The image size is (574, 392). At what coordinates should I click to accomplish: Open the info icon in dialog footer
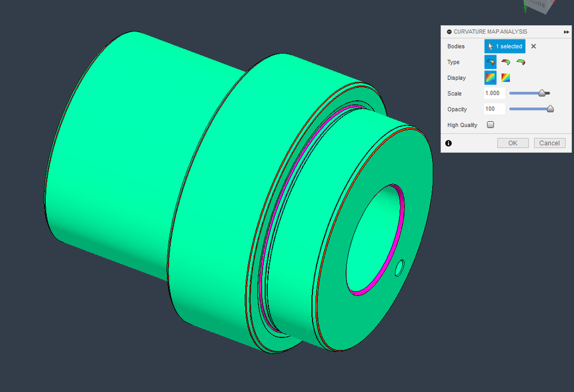tap(448, 143)
